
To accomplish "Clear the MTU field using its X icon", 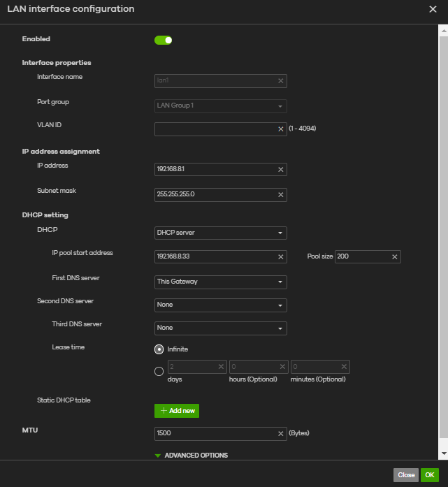I will point(281,433).
